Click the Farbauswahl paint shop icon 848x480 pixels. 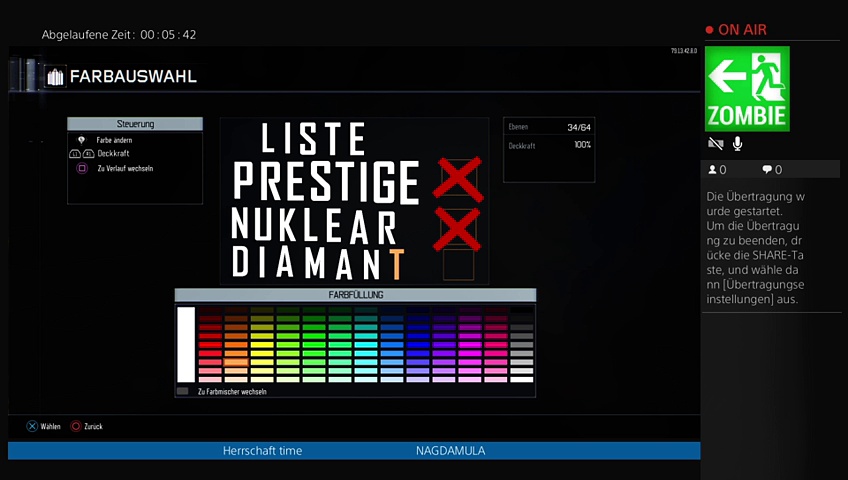coord(54,76)
